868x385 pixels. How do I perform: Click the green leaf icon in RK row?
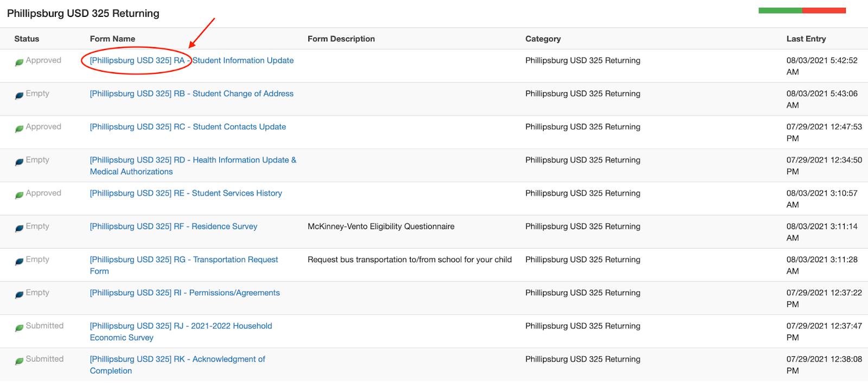(x=19, y=360)
